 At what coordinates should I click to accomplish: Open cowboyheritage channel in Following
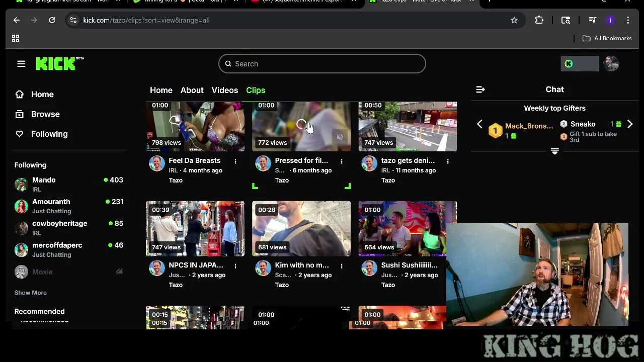(x=69, y=228)
